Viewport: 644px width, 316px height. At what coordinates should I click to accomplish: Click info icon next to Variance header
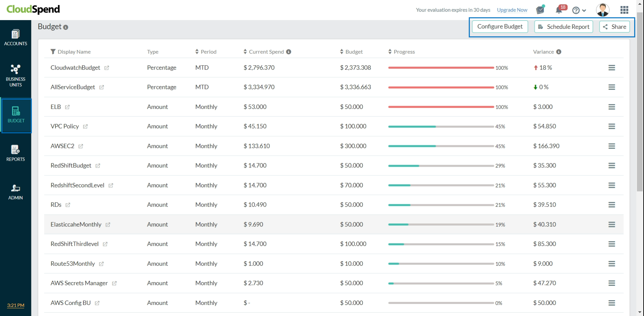tap(558, 52)
